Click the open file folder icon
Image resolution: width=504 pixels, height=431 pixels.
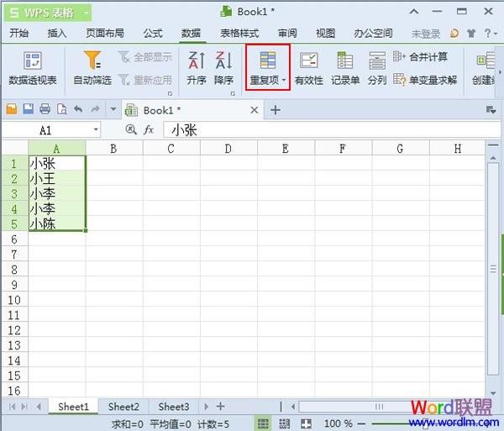coord(12,109)
